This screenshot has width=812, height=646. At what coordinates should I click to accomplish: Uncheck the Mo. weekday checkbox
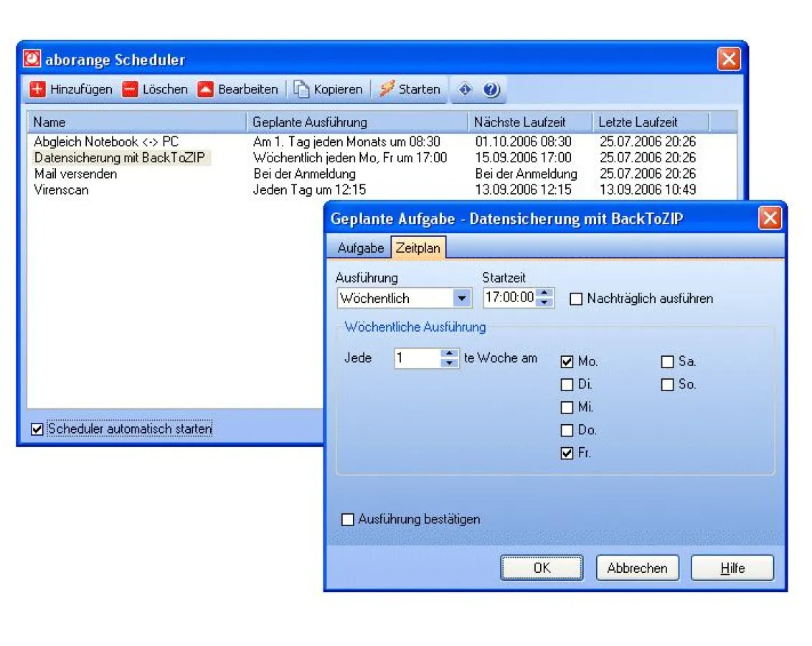coord(567,362)
